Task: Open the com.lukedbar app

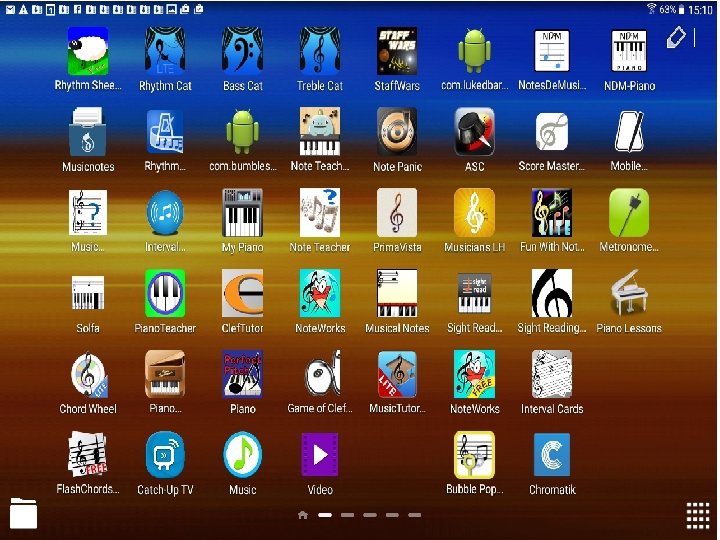Action: point(474,51)
